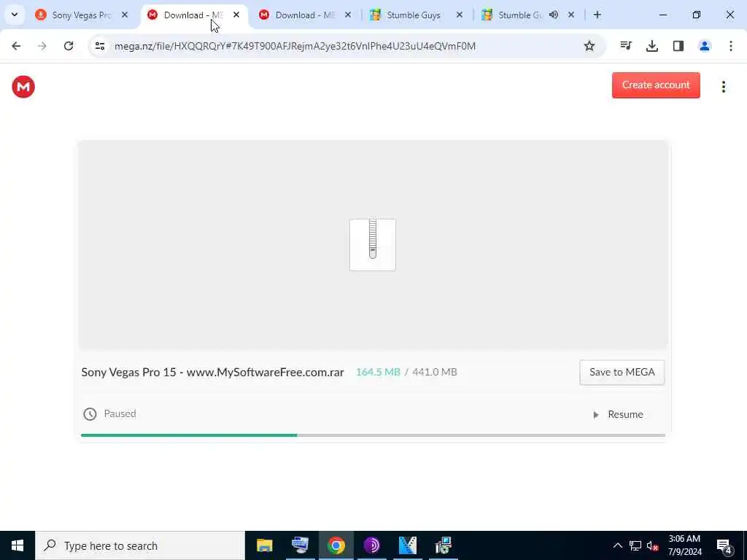Open the MEGA page three-dot menu
This screenshot has width=747, height=560.
pyautogui.click(x=723, y=87)
